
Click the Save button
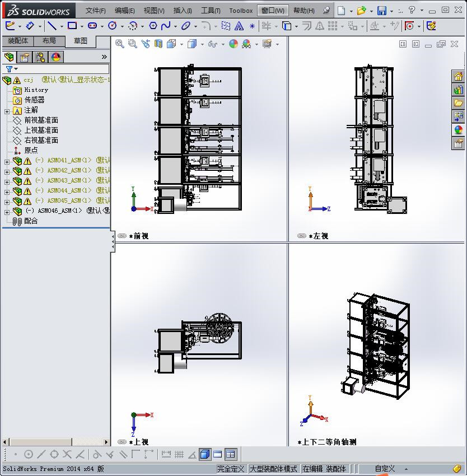click(x=382, y=11)
